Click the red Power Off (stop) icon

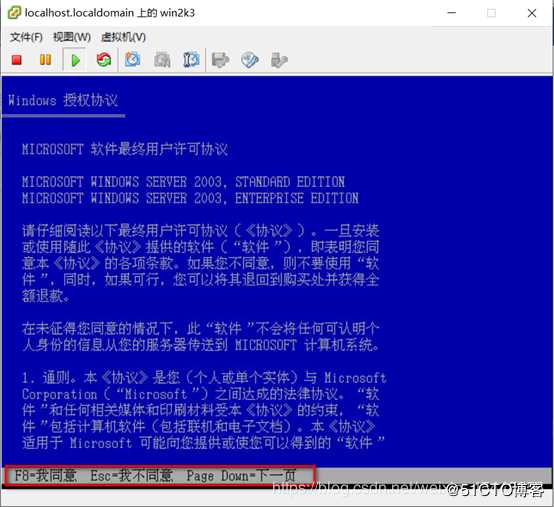pyautogui.click(x=17, y=60)
